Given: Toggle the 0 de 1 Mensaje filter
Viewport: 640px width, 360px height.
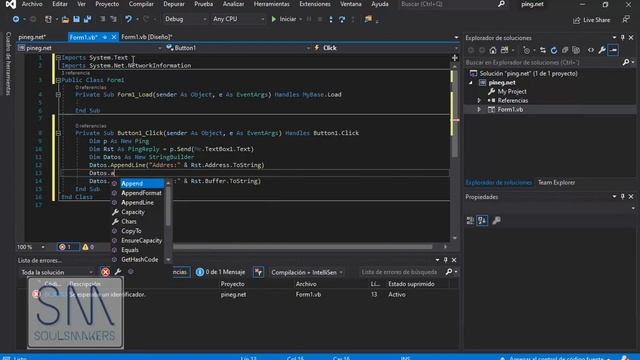Looking at the screenshot, I should tap(220, 272).
